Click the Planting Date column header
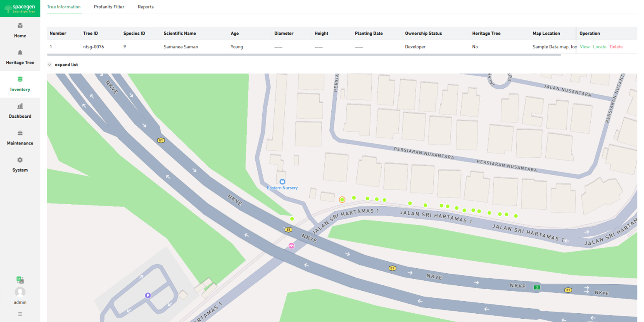 pyautogui.click(x=369, y=33)
